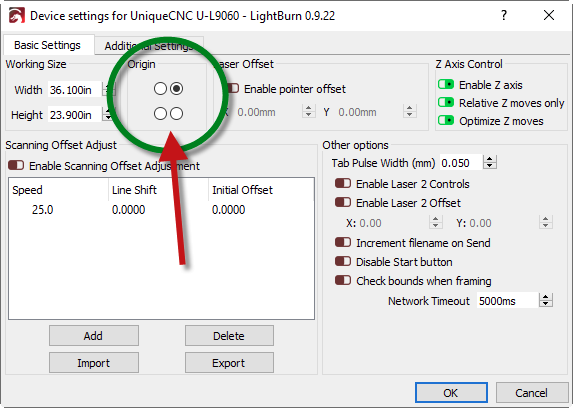The width and height of the screenshot is (573, 408).
Task: Select the top-right origin radio button
Action: pos(177,88)
